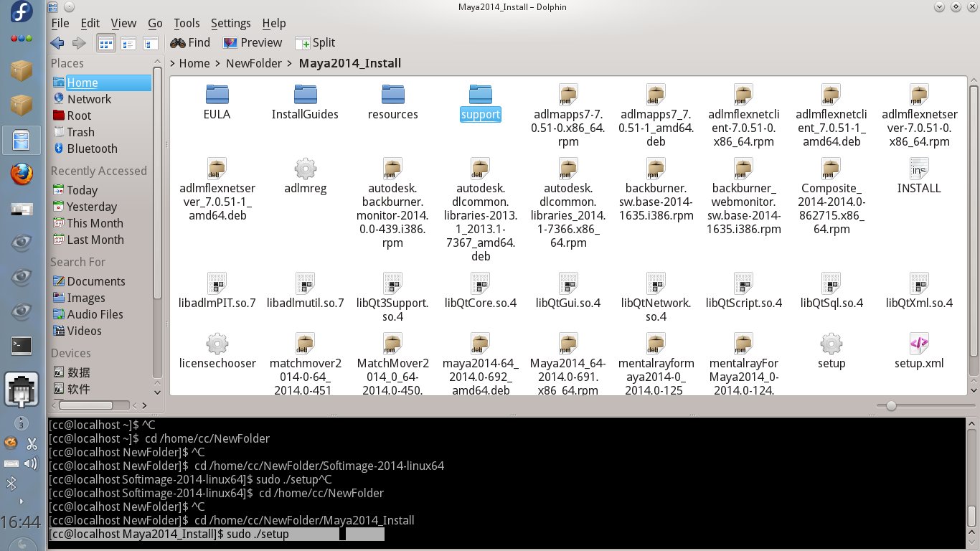Open the Edit menu
The height and width of the screenshot is (551, 980).
[x=90, y=23]
